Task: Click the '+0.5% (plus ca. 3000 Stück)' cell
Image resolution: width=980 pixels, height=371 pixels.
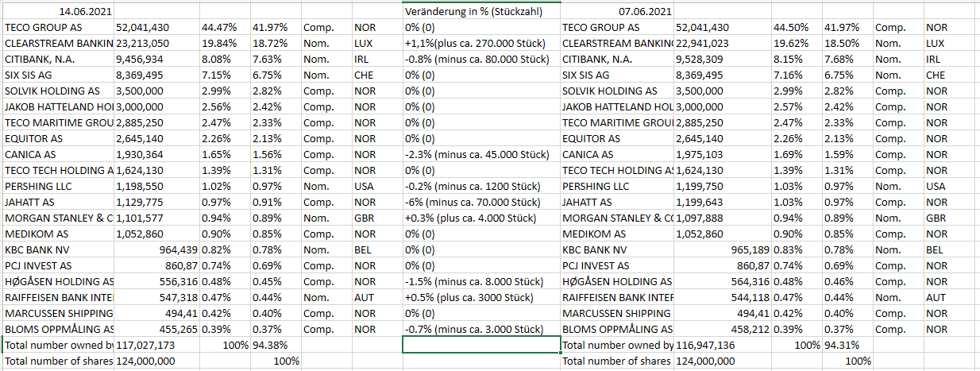Action: tap(482, 297)
